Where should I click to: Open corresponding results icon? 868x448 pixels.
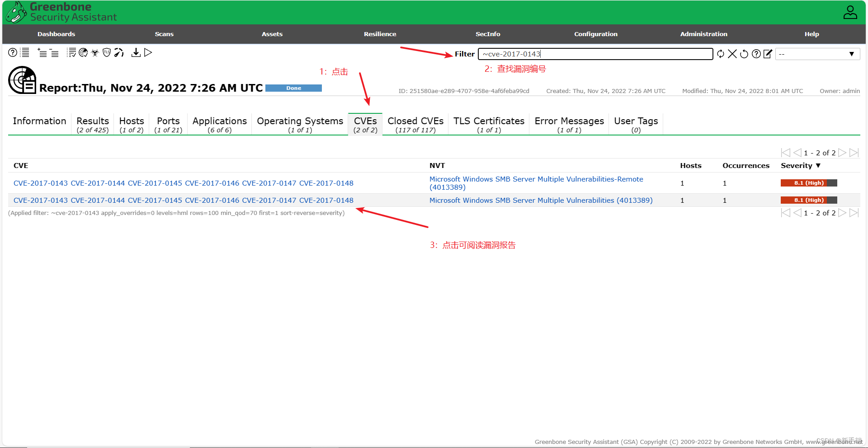(83, 52)
